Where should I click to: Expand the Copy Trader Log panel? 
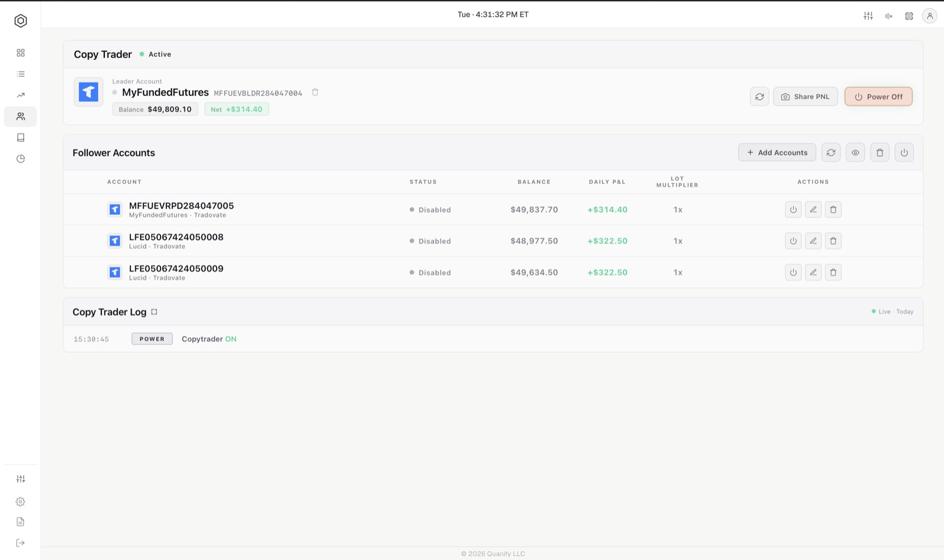pos(155,312)
